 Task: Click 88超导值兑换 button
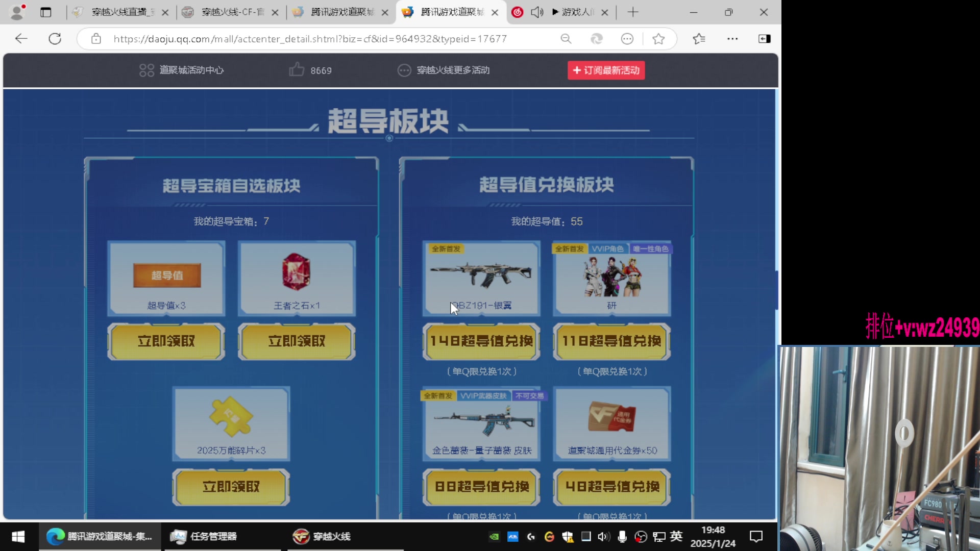pyautogui.click(x=481, y=487)
